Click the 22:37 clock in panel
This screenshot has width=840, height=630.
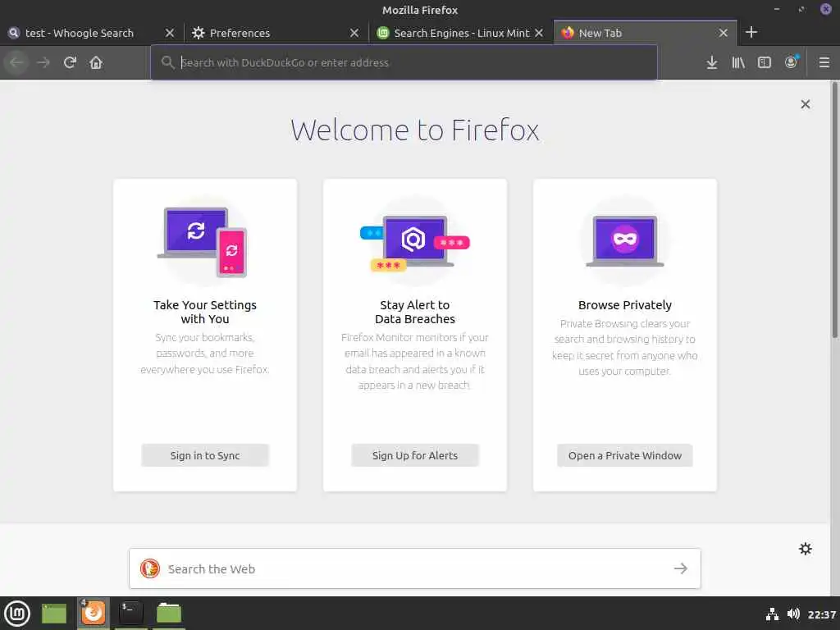coord(822,614)
